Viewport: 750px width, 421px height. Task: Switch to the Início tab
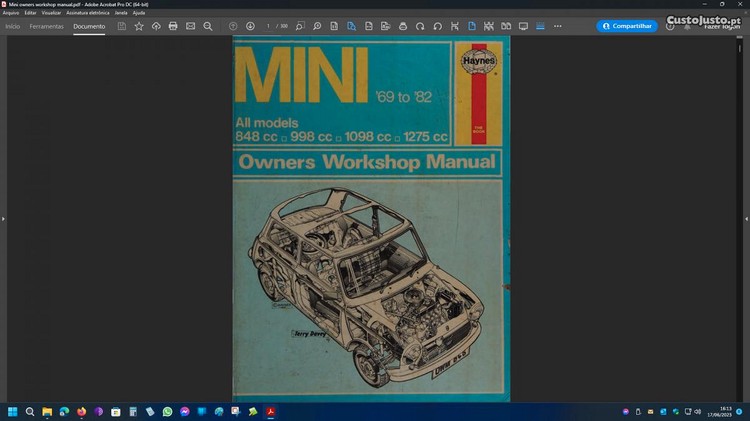click(13, 26)
